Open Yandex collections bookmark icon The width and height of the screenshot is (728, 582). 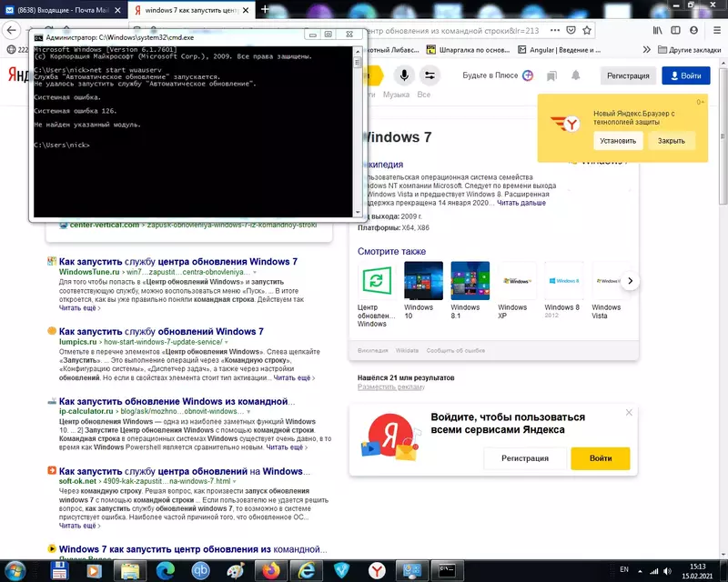[551, 75]
